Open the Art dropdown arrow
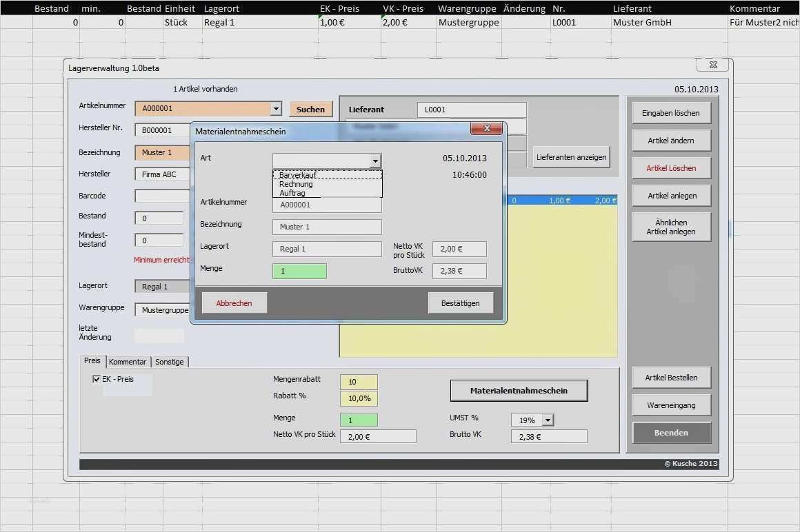The width and height of the screenshot is (800, 532). (x=375, y=161)
